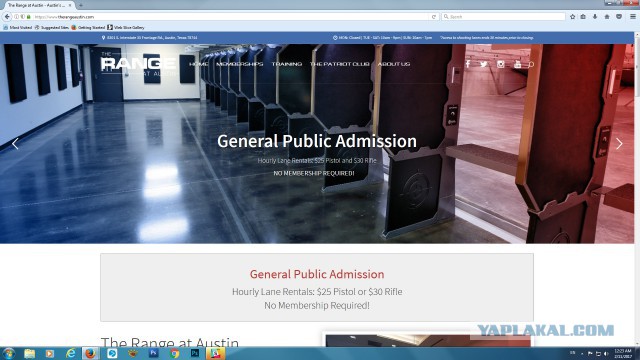Close The Range at Austin tab

(x=70, y=5)
